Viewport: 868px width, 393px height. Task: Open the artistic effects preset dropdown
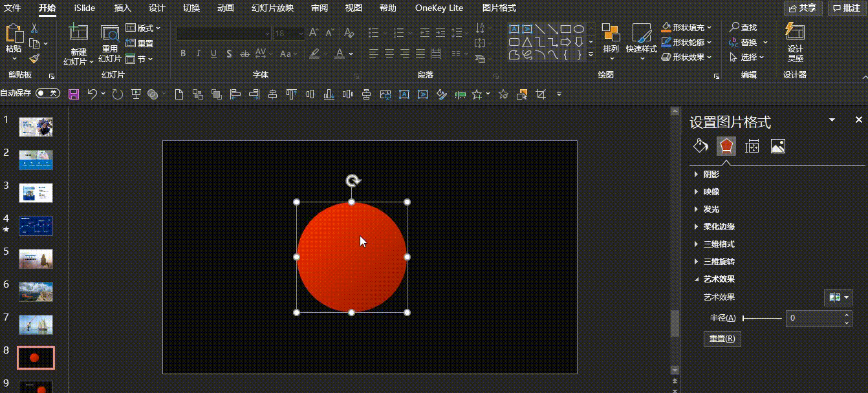point(838,297)
